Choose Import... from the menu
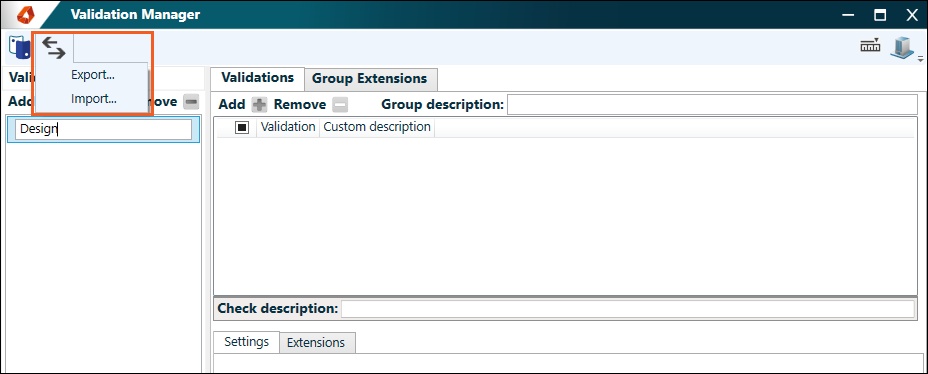The image size is (928, 374). click(x=94, y=99)
